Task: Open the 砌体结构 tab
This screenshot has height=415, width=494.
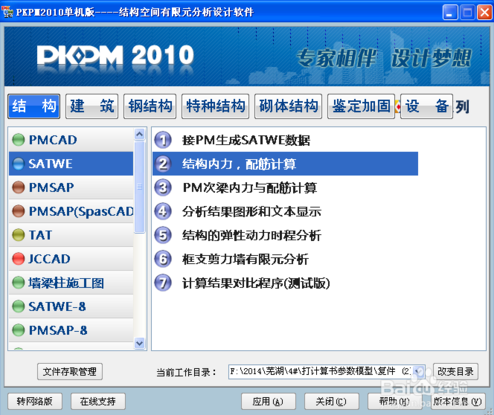Action: pos(288,106)
